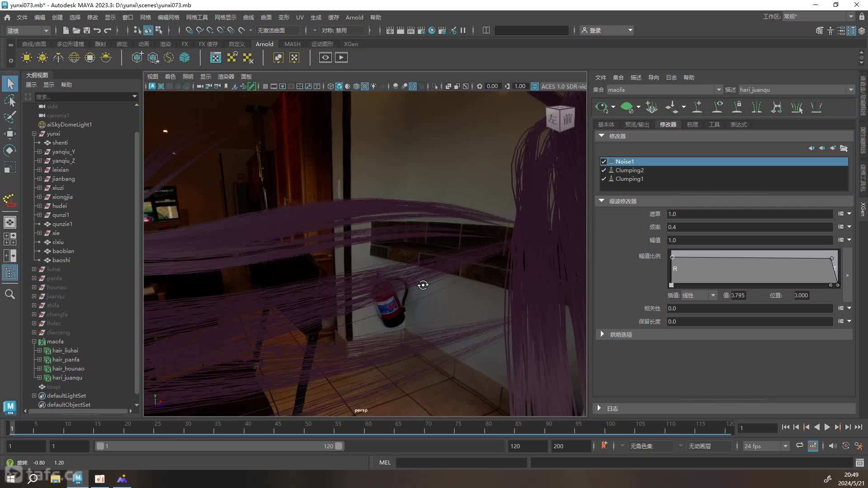Activate the Move tool in toolbox
The height and width of the screenshot is (488, 868).
(x=10, y=133)
